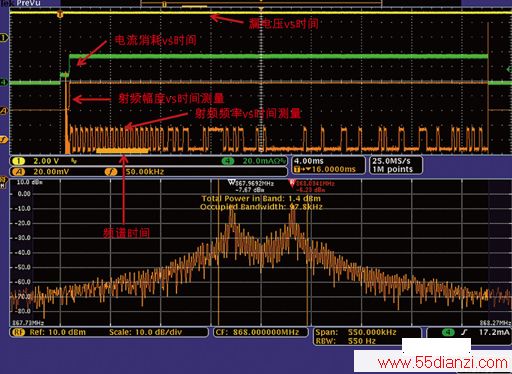Select the frequency trace f badge
This screenshot has width=512, height=374.
click(x=111, y=172)
